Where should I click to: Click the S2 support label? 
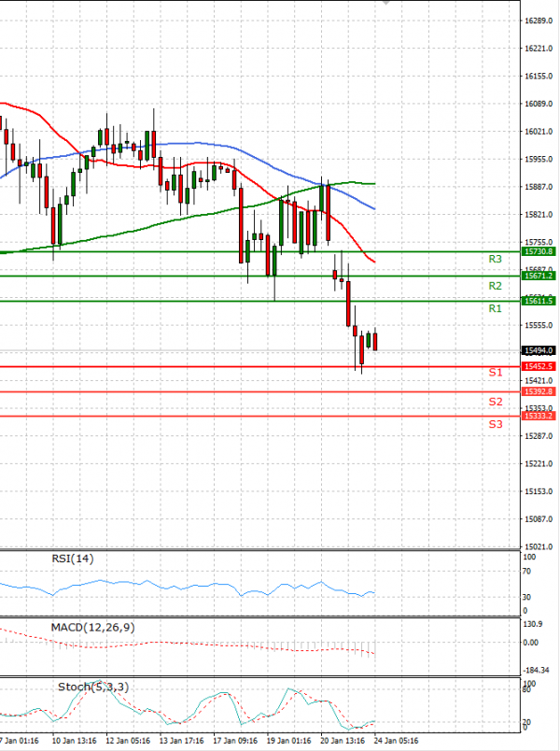(496, 402)
